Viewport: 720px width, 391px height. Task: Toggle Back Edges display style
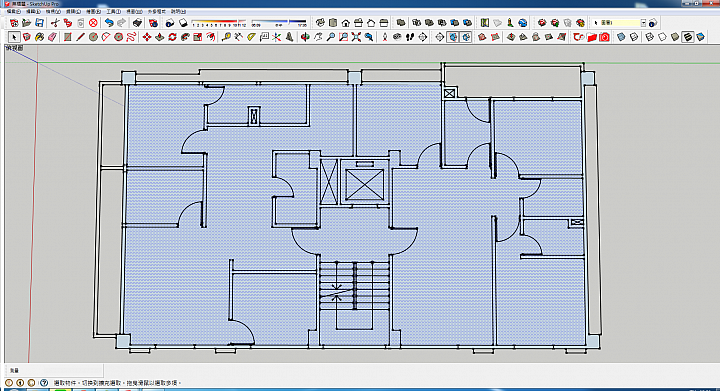[x=634, y=37]
